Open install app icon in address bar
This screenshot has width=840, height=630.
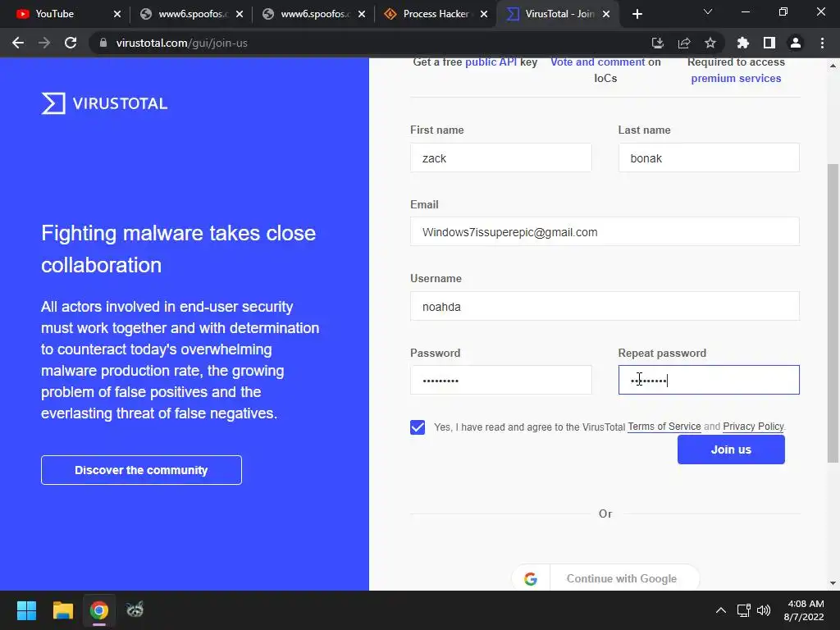click(x=657, y=43)
